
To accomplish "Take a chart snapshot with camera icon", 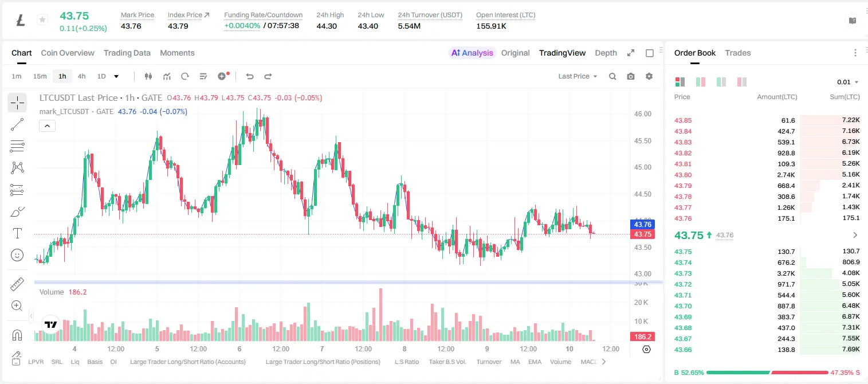I will (x=631, y=76).
